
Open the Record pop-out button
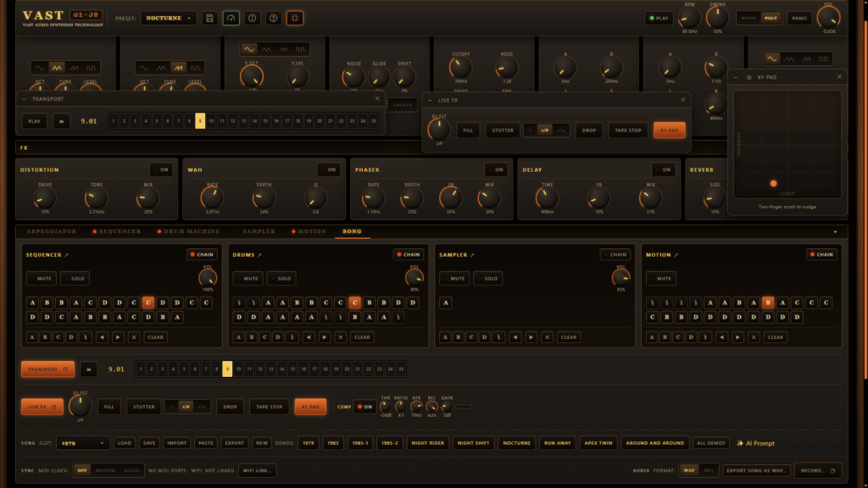click(x=818, y=470)
